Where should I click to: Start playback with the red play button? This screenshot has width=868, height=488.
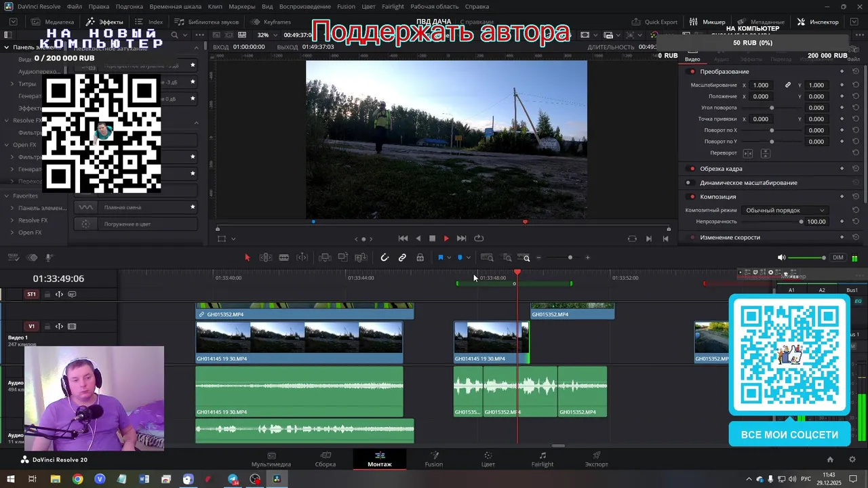pos(446,239)
